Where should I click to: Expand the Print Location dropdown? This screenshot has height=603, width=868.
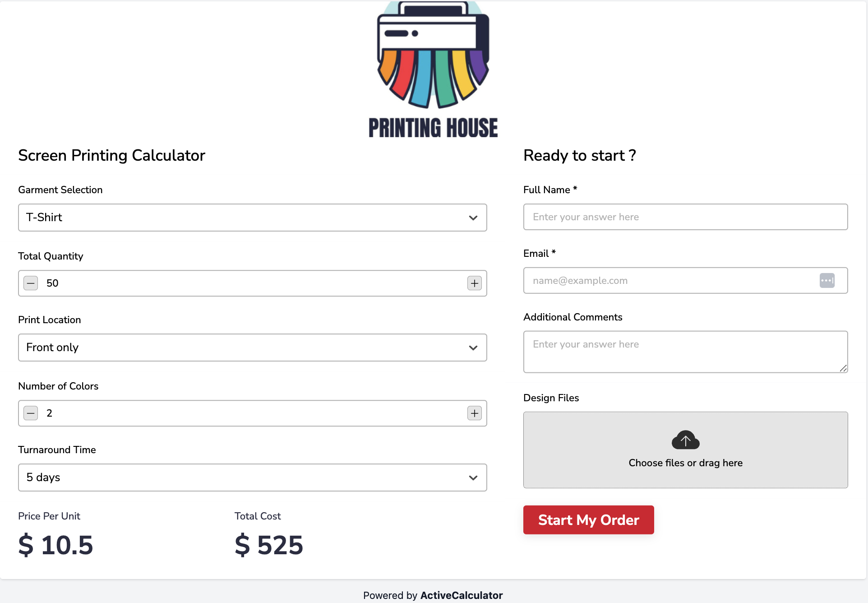(252, 348)
